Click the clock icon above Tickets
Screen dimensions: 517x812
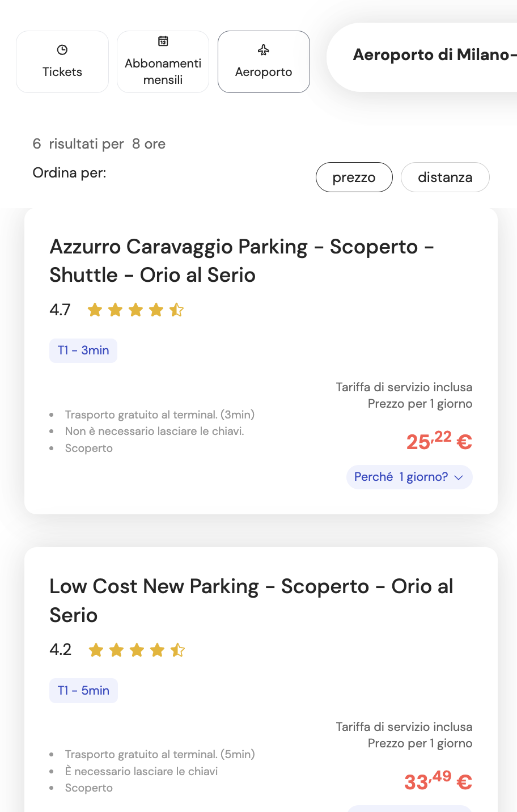(62, 48)
